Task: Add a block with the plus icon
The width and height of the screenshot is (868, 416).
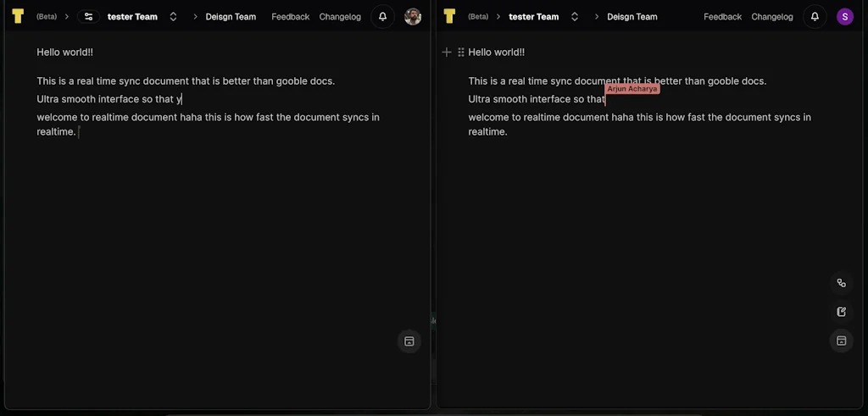Action: click(447, 52)
